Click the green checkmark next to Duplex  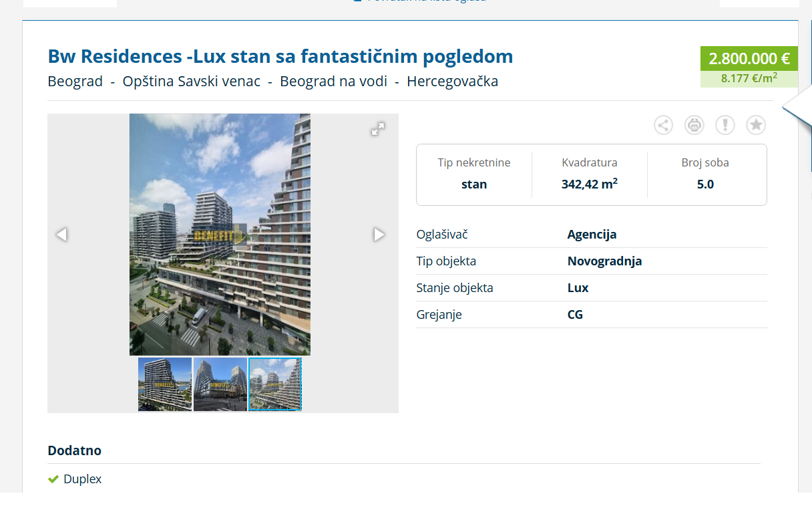click(x=53, y=479)
